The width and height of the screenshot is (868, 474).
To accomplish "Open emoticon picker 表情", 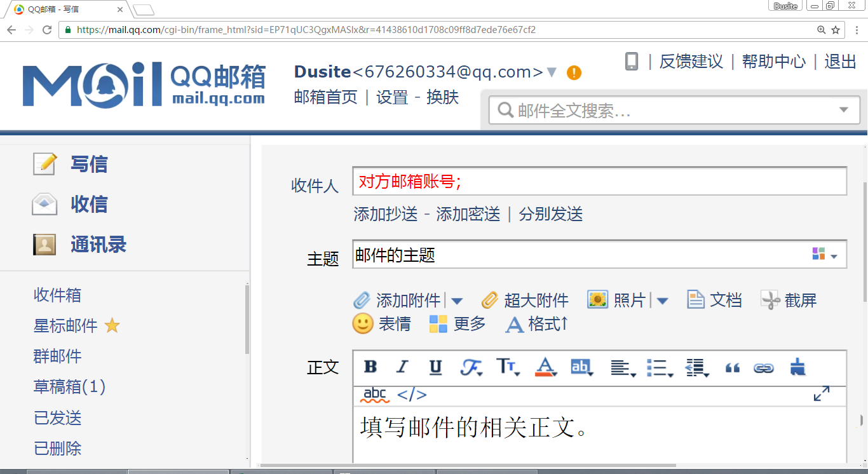I will tap(381, 323).
